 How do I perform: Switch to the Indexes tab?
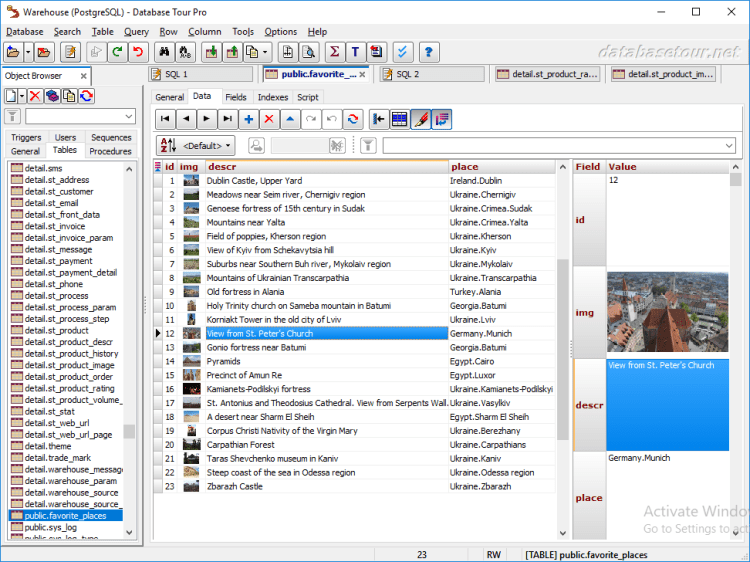pyautogui.click(x=272, y=97)
